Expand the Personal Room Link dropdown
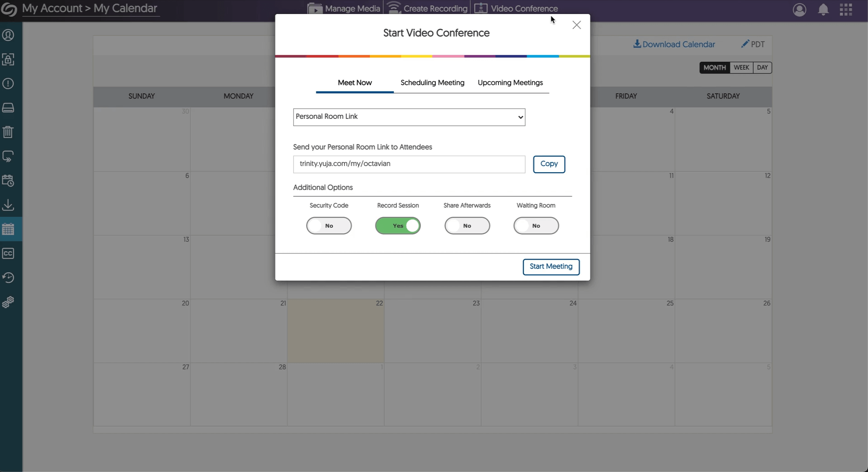The image size is (868, 472). pos(409,117)
